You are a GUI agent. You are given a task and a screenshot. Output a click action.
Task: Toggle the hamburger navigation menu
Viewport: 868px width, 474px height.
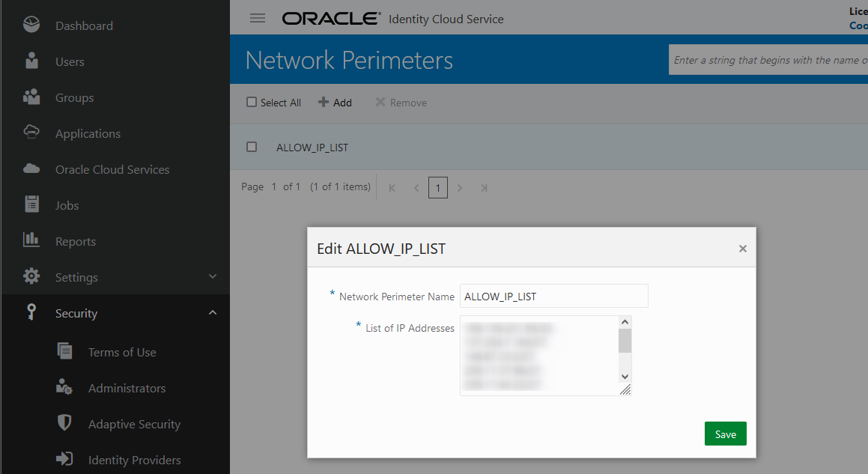coord(258,18)
